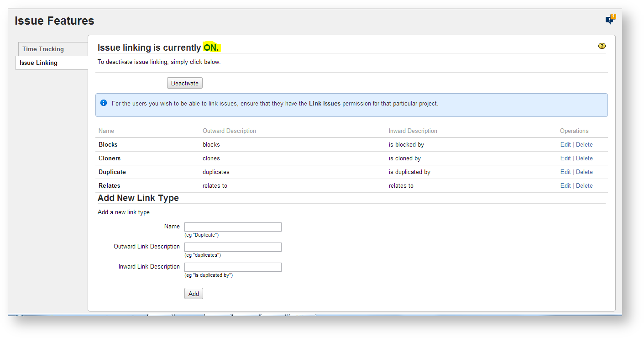Click the blue info icon in notice

tap(104, 103)
